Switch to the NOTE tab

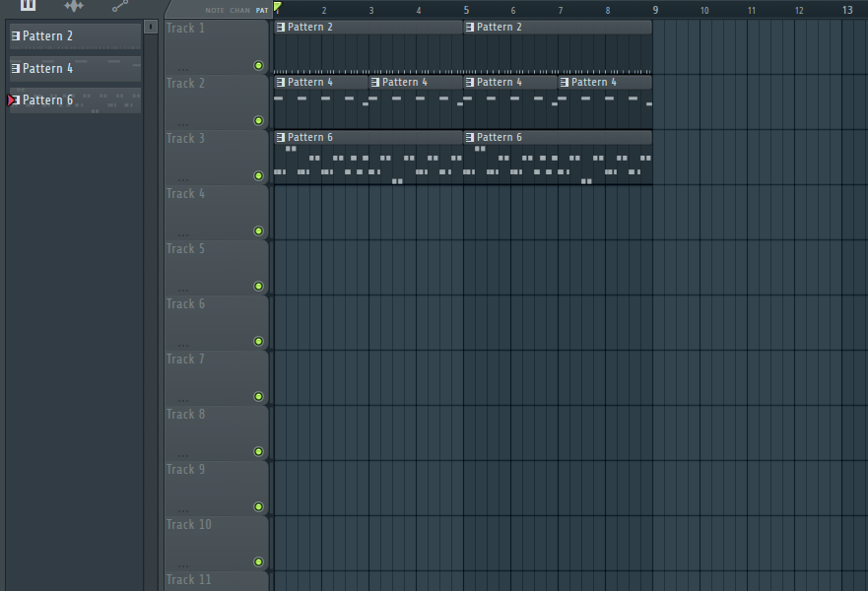(215, 11)
